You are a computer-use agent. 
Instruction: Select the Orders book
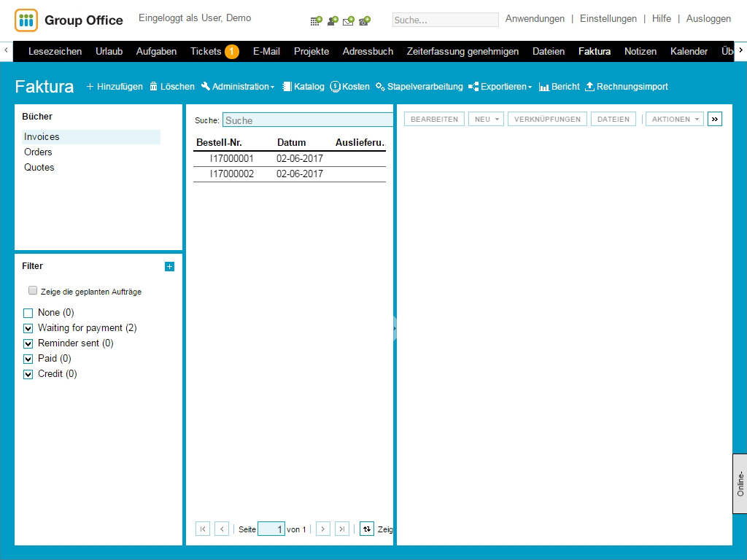pos(38,152)
